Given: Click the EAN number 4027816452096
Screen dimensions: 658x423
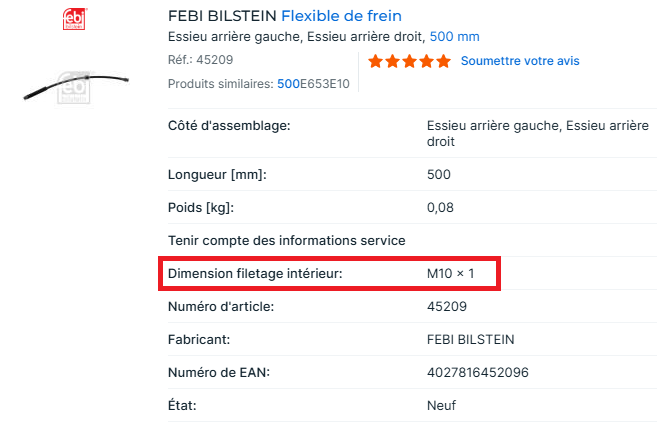Looking at the screenshot, I should (x=477, y=372).
